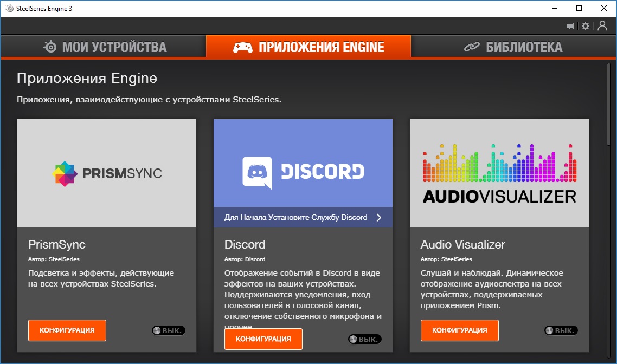The height and width of the screenshot is (364, 617).
Task: Click the gamepad icon on the Engine Apps tab
Action: 243,47
